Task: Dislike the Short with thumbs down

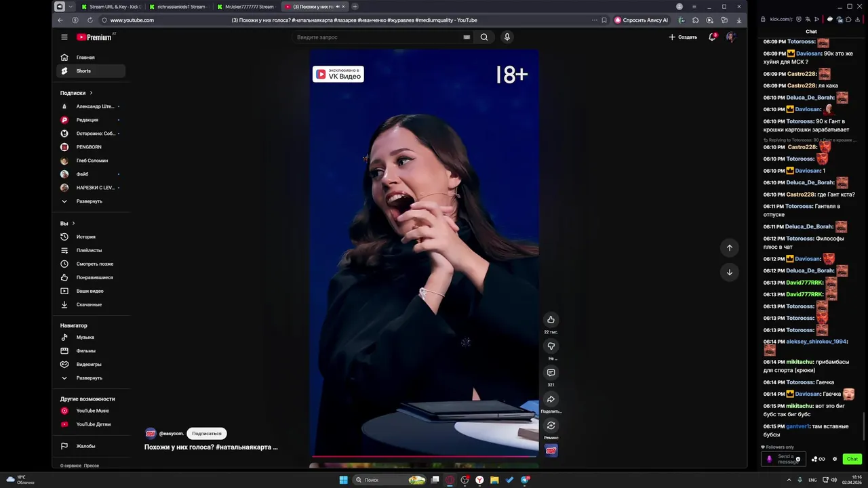Action: click(551, 346)
